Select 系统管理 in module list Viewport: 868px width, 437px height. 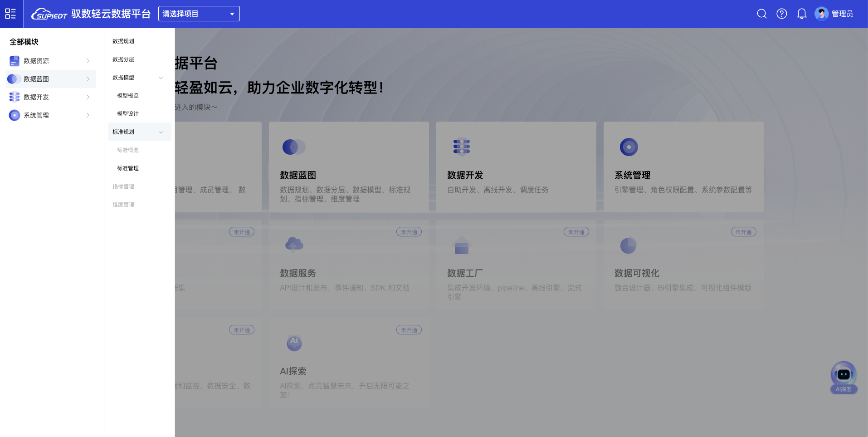51,115
